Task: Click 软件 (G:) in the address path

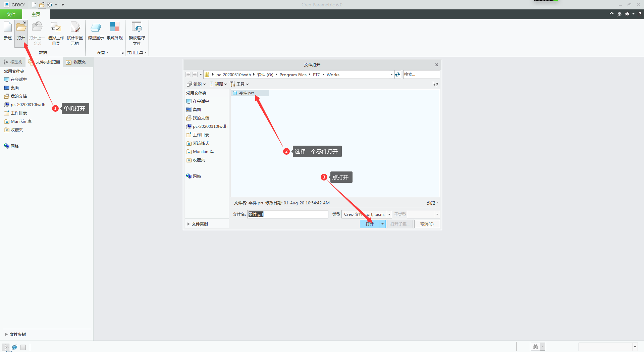Action: [x=265, y=75]
